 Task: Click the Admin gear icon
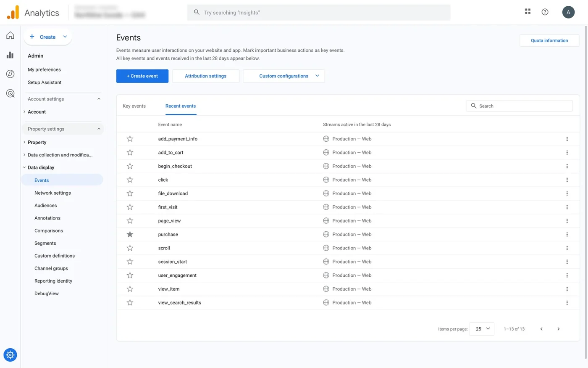pyautogui.click(x=10, y=355)
